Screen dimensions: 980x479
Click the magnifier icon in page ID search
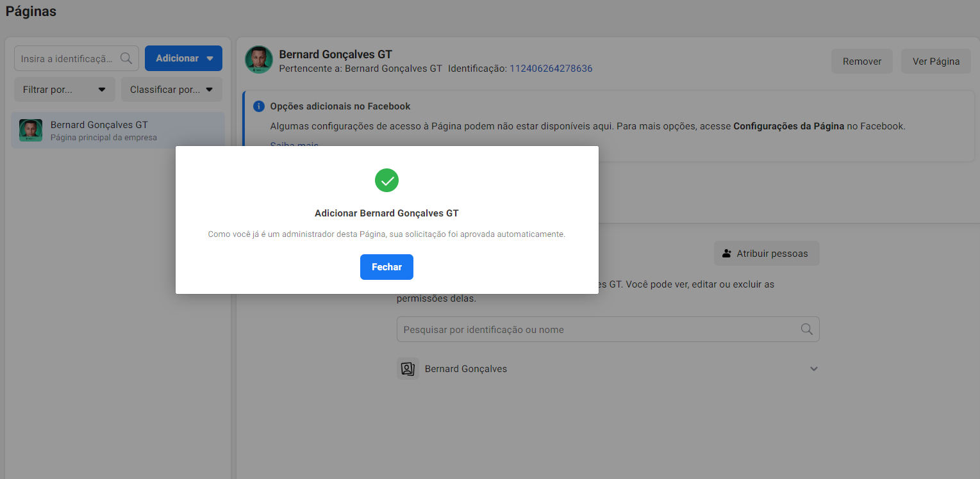tap(126, 58)
